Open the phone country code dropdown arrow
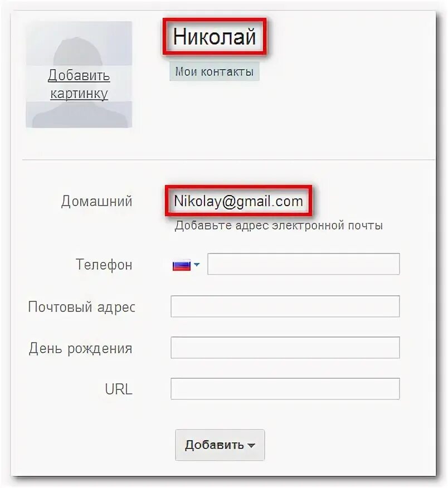This screenshot has width=448, height=488. click(197, 265)
